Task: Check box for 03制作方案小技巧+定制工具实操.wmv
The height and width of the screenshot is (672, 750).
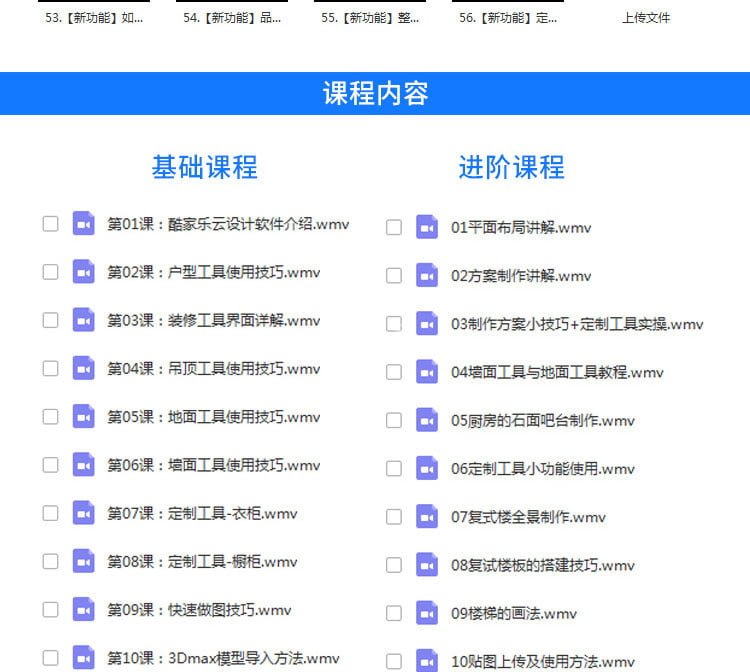Action: coord(394,324)
